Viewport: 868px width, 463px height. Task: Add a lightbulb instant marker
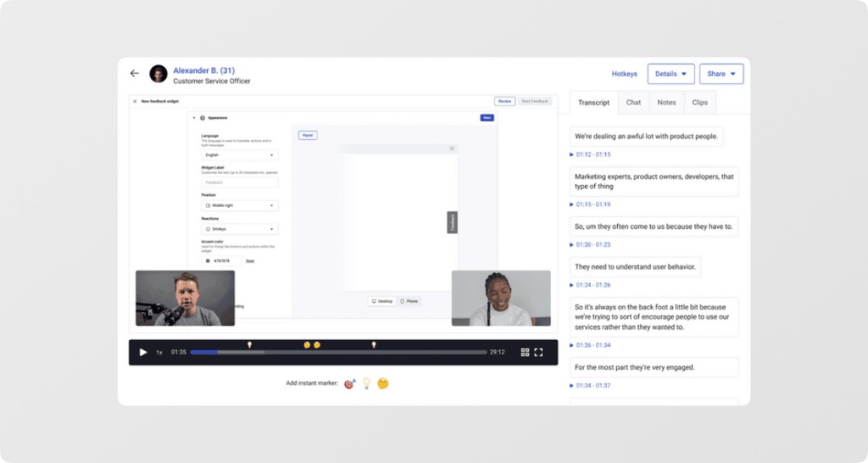click(x=366, y=383)
